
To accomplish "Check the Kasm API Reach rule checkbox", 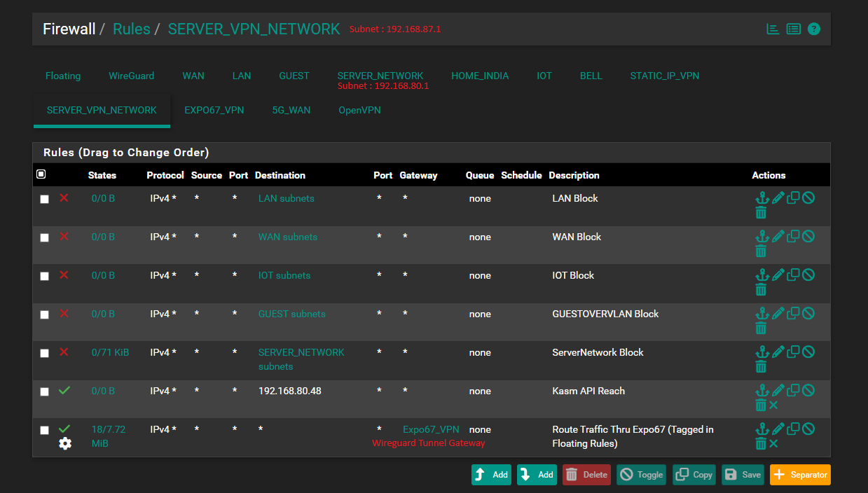I will [44, 391].
